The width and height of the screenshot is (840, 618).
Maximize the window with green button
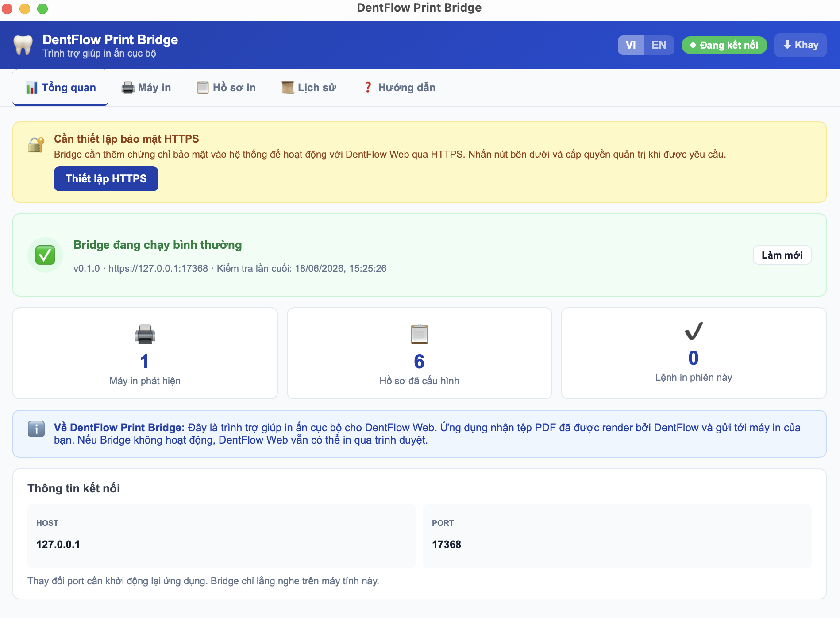pos(42,8)
